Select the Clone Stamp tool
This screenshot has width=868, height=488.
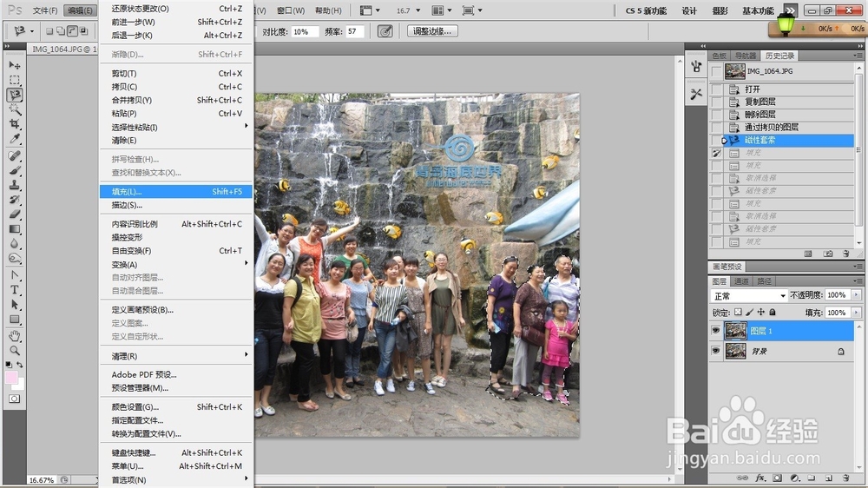[15, 185]
